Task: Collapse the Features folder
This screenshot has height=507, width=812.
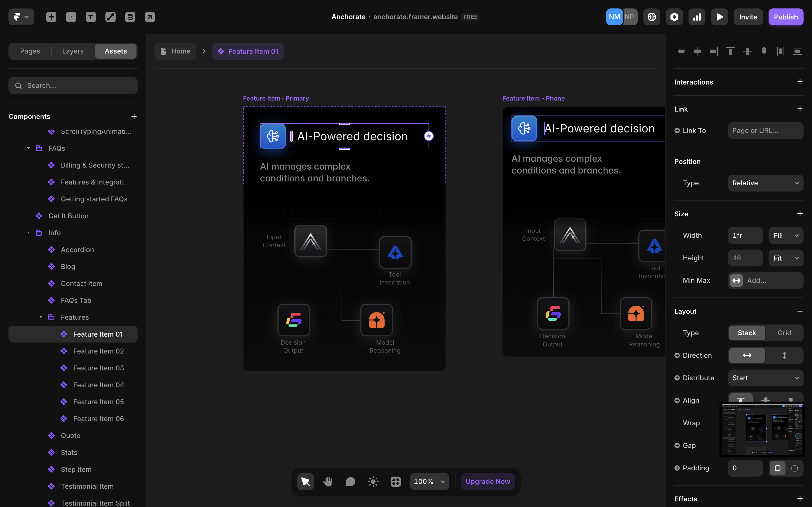Action: [41, 317]
